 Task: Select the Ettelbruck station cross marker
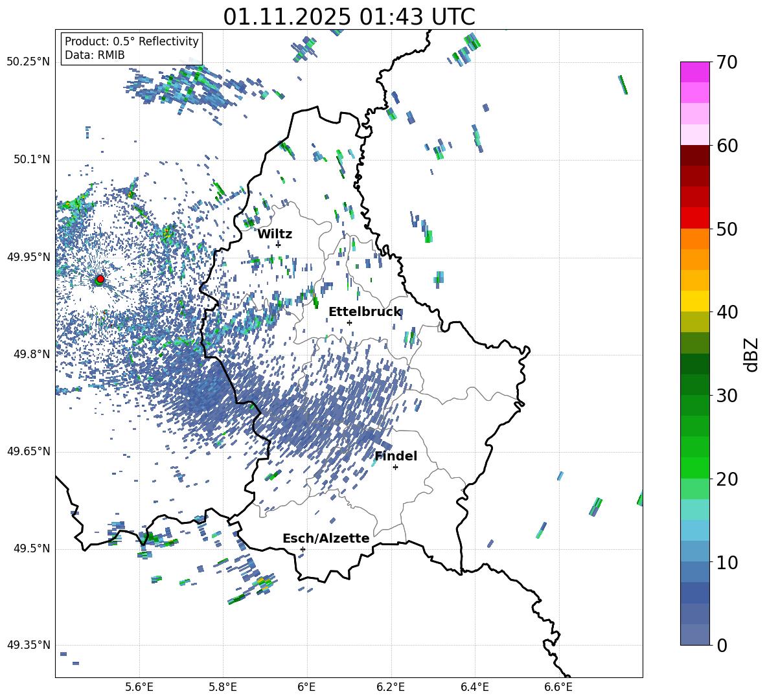point(349,322)
